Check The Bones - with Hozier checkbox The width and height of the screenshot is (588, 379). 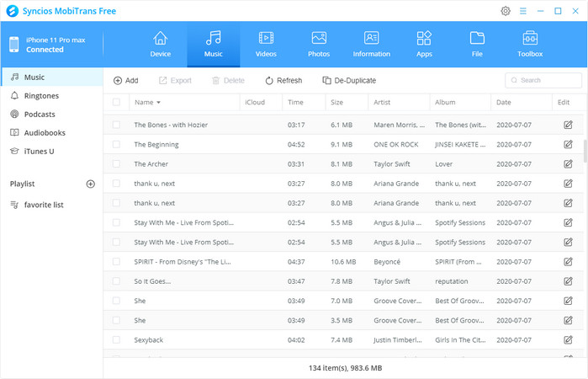116,125
